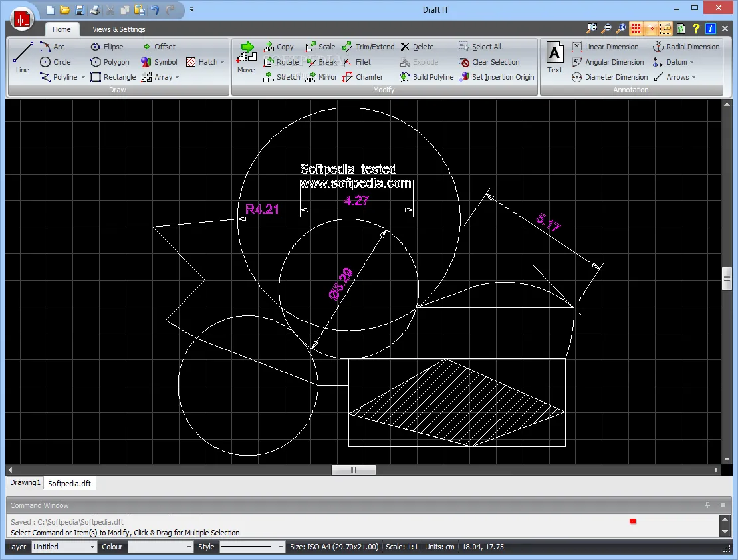Image resolution: width=738 pixels, height=560 pixels.
Task: Activate the Move command
Action: tap(246, 57)
